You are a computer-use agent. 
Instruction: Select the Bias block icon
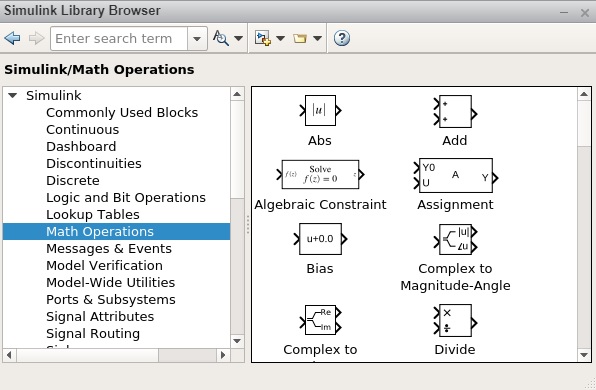click(320, 239)
